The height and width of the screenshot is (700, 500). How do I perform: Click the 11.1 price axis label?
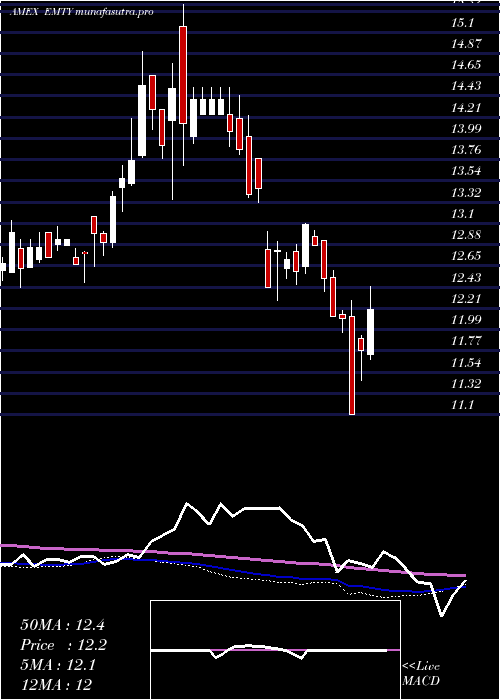462,404
